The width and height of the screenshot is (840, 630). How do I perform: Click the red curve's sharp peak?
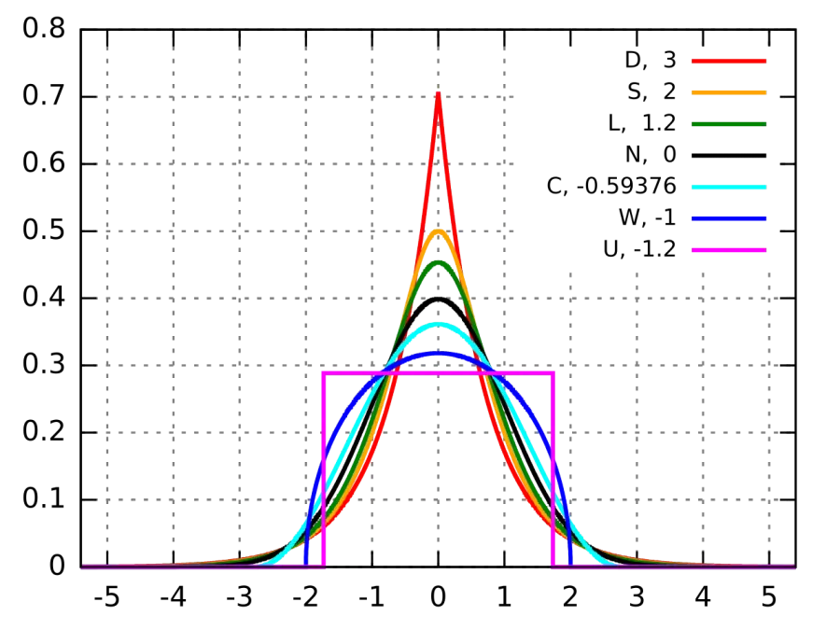439,95
